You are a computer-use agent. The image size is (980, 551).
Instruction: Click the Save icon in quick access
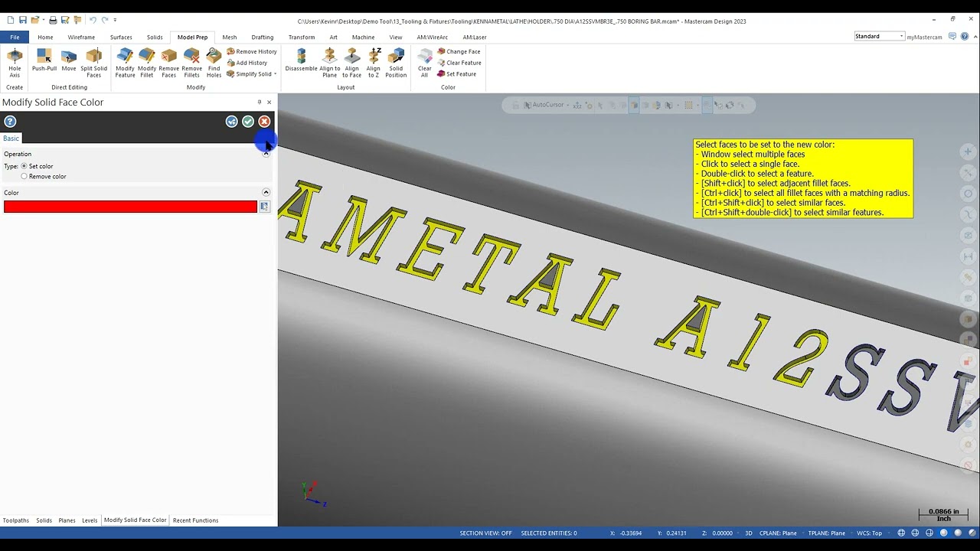pyautogui.click(x=23, y=20)
